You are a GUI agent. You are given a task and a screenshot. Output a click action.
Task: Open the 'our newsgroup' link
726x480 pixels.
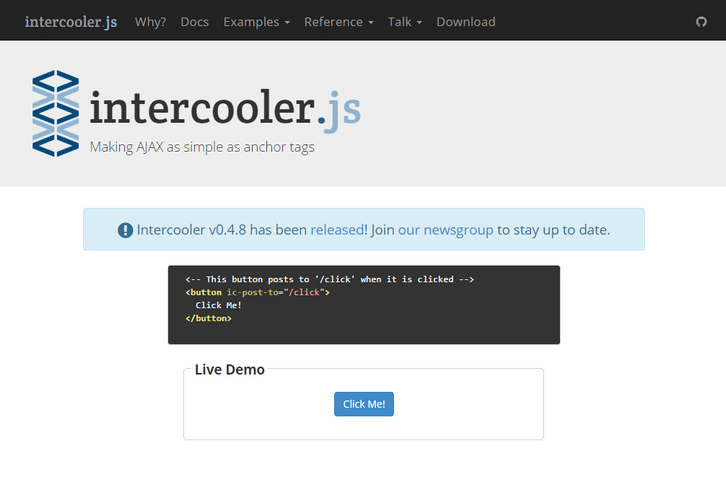[445, 230]
